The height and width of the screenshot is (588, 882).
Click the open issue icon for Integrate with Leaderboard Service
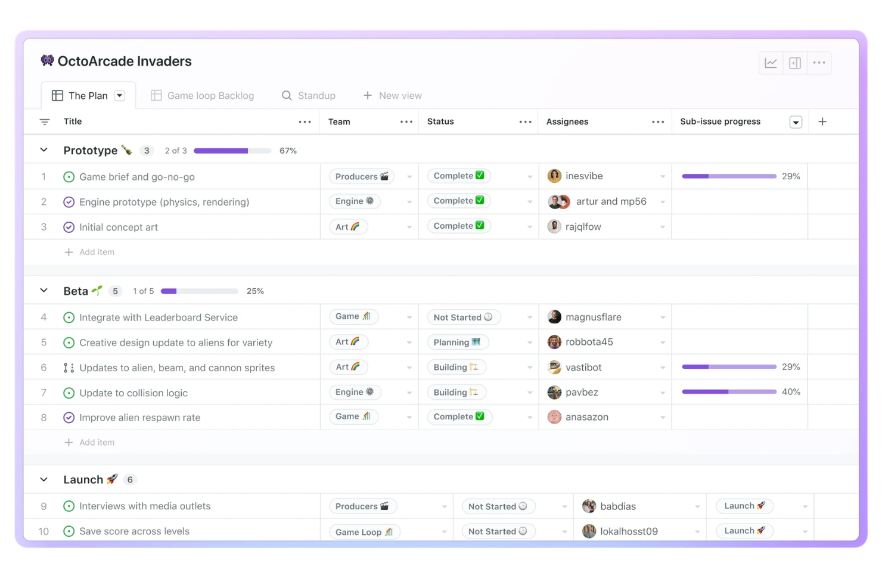tap(69, 317)
